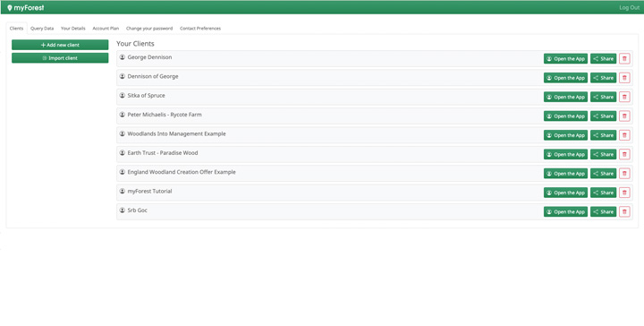Go to Your Details tab
The width and height of the screenshot is (644, 326).
coord(73,29)
